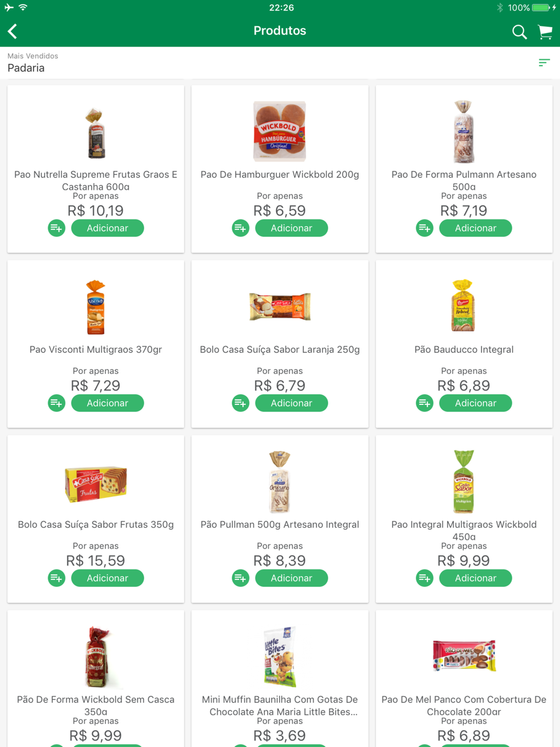Click Adicionar for Pão Pullman Artesano Integral
This screenshot has width=560, height=747.
click(x=291, y=578)
